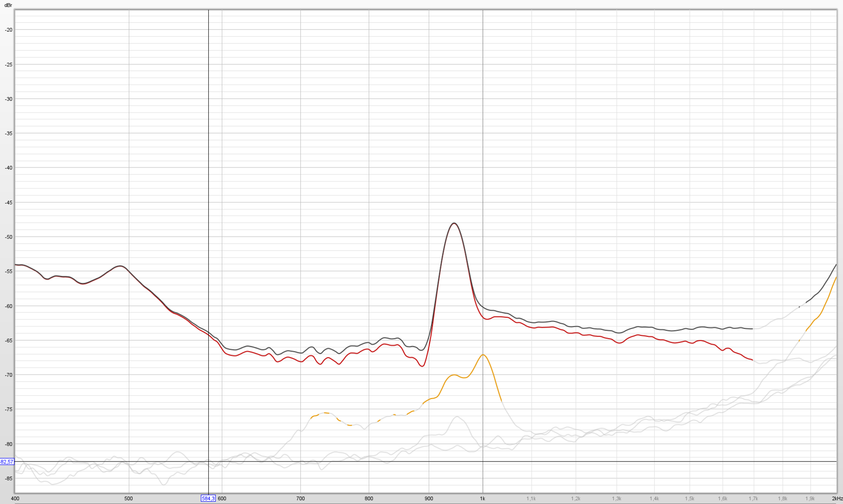The image size is (843, 504).
Task: Click the -70 label on the dB axis
Action: 8,375
